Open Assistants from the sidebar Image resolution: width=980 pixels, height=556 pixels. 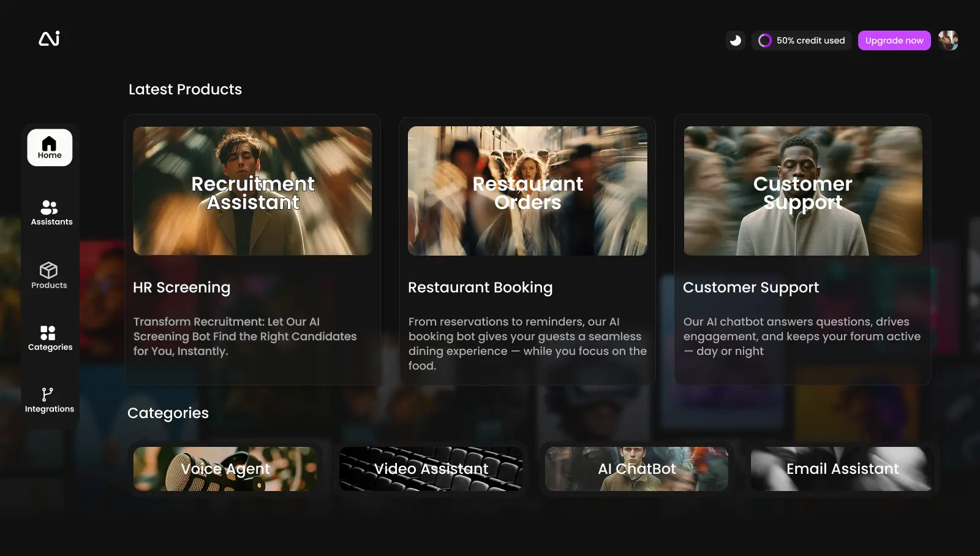point(51,213)
